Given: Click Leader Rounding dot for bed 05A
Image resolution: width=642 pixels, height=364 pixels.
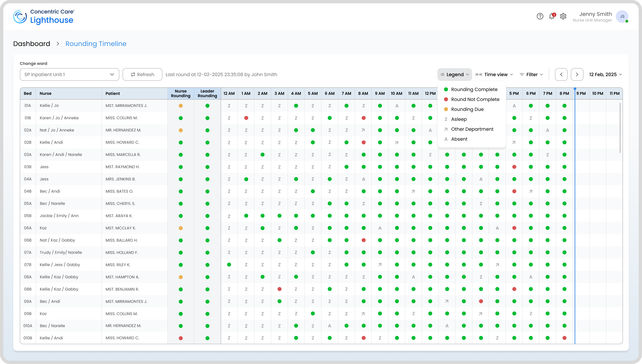Looking at the screenshot, I should [207, 204].
